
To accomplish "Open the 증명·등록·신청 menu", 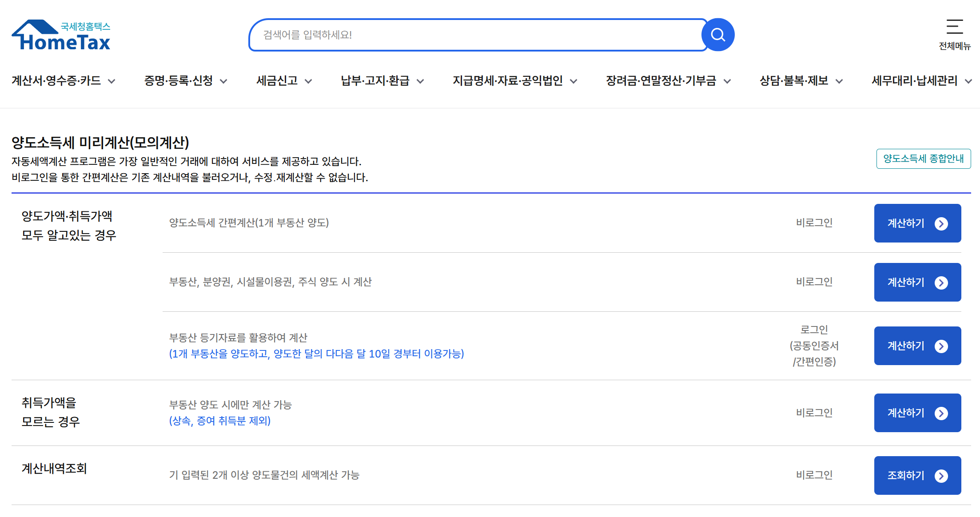I will (179, 81).
